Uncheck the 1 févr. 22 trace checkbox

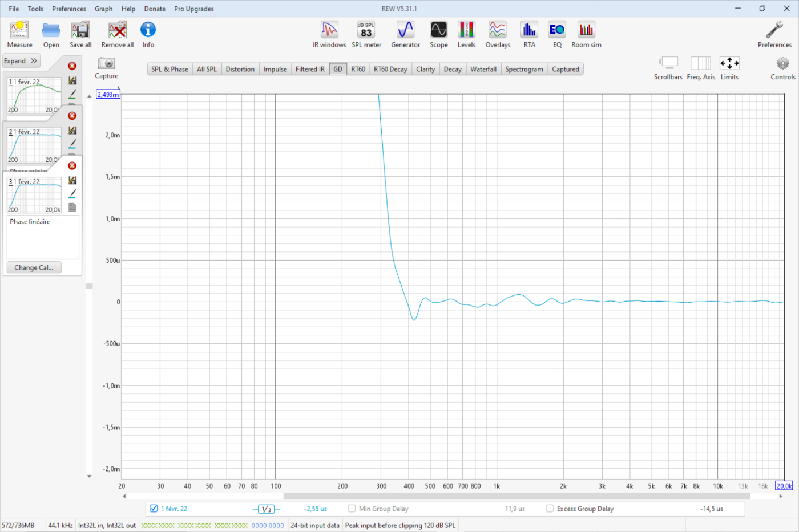[154, 509]
